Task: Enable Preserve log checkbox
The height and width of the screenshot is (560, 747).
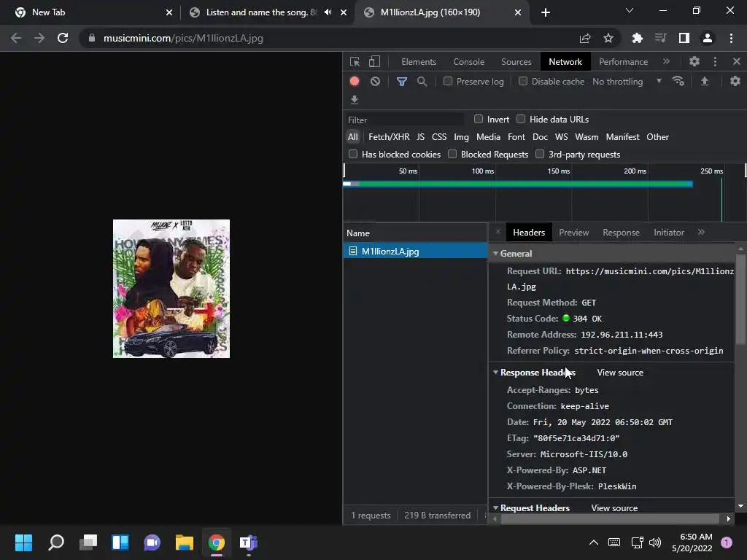Action: (448, 82)
